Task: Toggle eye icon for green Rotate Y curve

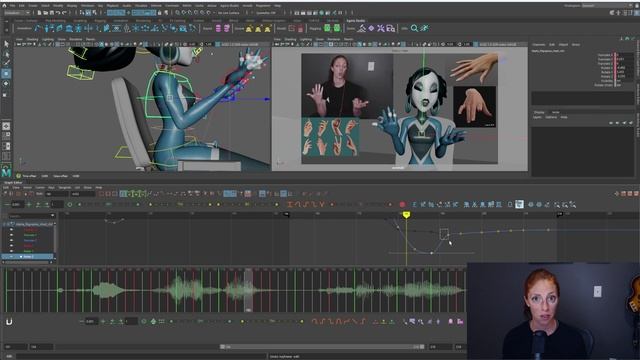Action: (11, 251)
